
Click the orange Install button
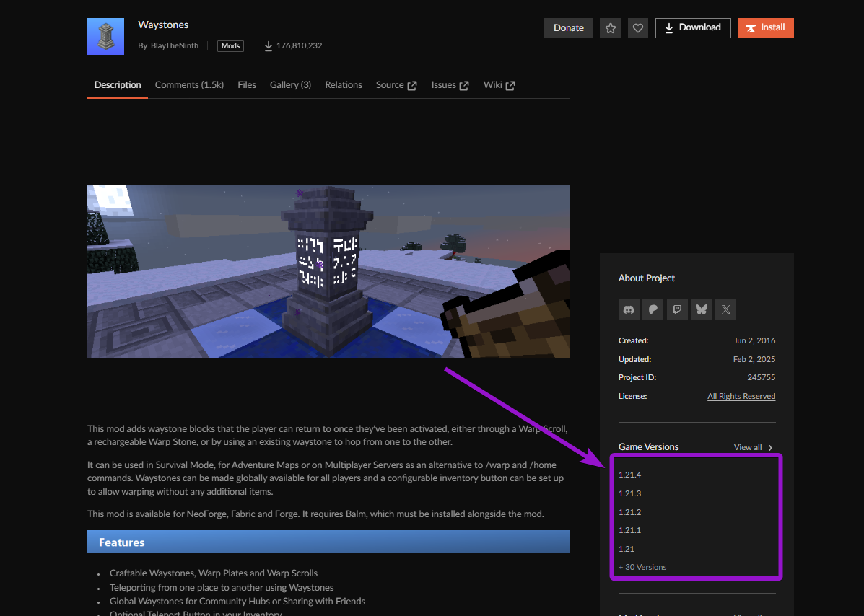click(x=765, y=28)
